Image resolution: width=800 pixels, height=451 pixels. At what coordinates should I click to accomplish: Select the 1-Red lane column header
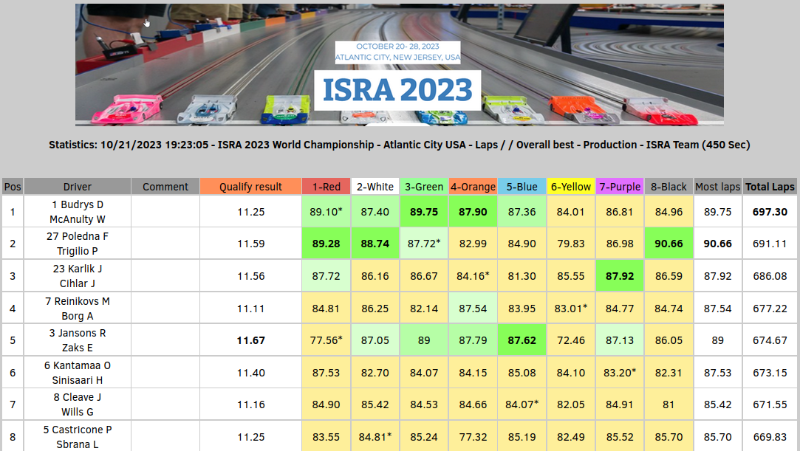click(x=325, y=186)
